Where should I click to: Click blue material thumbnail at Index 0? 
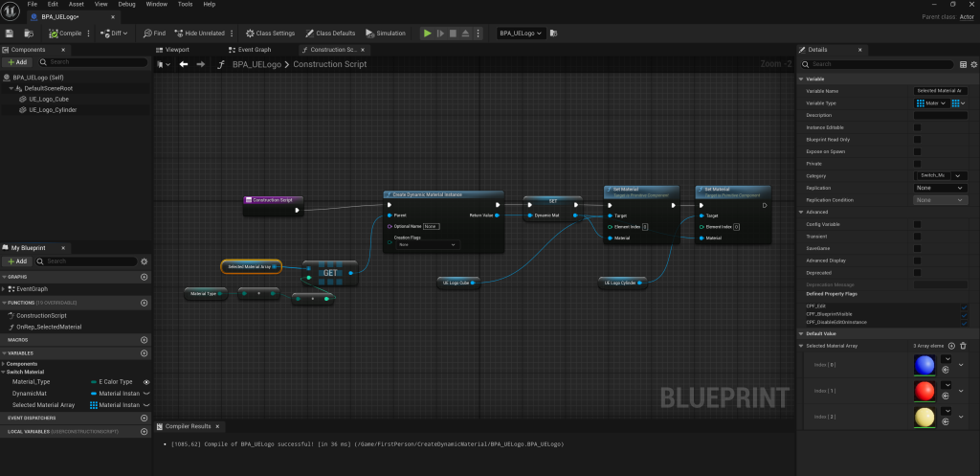coord(924,364)
